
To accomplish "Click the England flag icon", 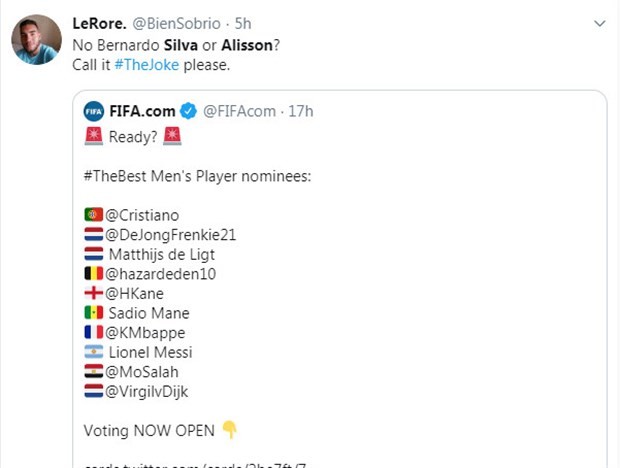I will [94, 293].
